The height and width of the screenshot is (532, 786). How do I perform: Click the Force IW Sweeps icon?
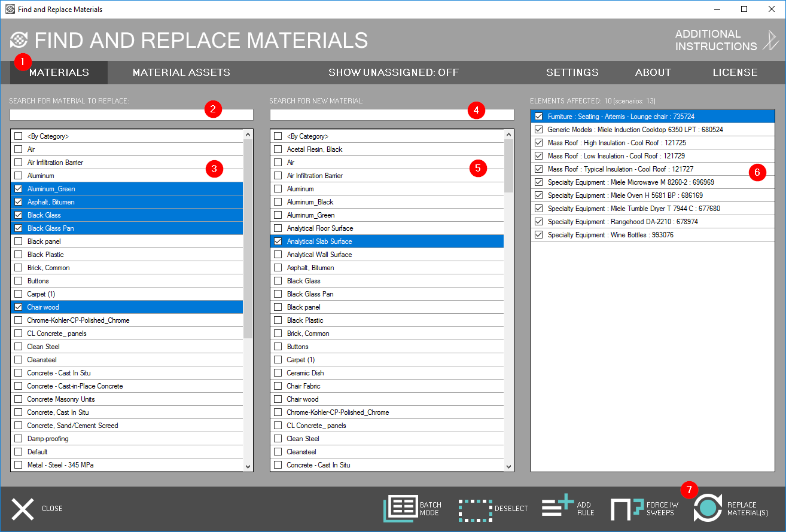pos(626,509)
